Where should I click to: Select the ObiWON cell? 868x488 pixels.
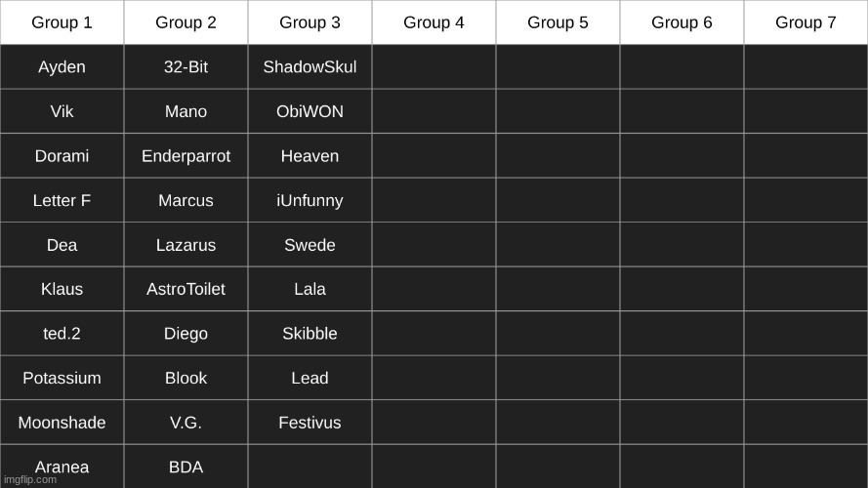point(310,112)
